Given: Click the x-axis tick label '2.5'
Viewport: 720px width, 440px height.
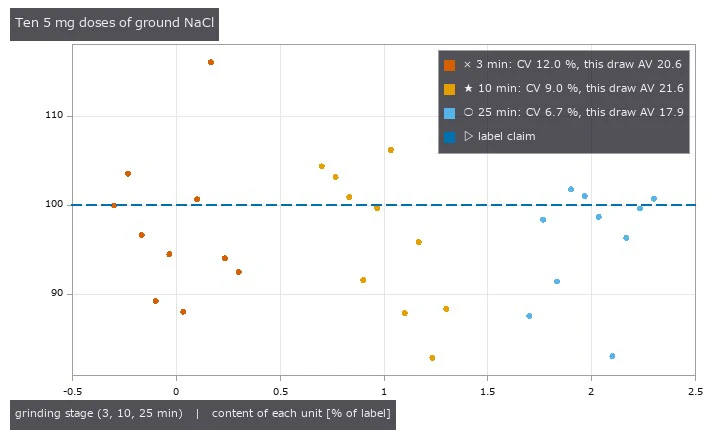Looking at the screenshot, I should click(x=696, y=392).
